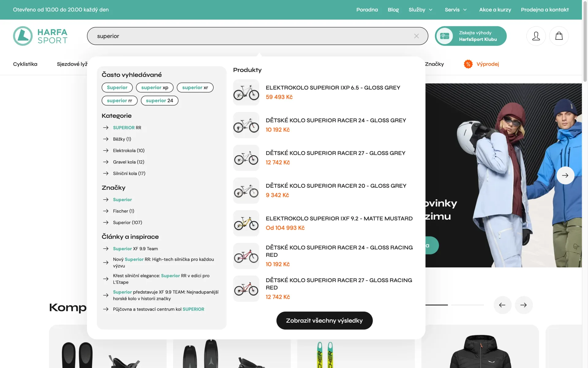
Task: Open Půjčovna a testovací centrum kol SUPERIOR
Action: [x=159, y=309]
